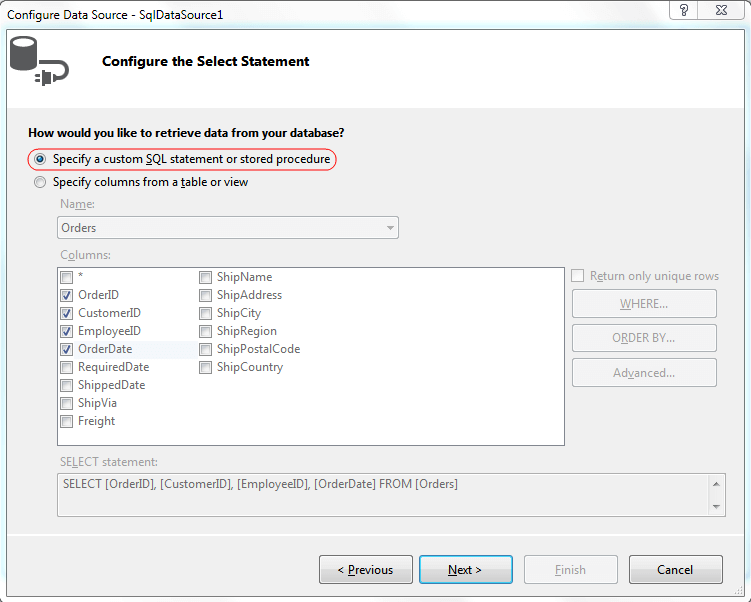Uncheck the EmployeeID column checkbox
The height and width of the screenshot is (602, 751).
[x=67, y=331]
